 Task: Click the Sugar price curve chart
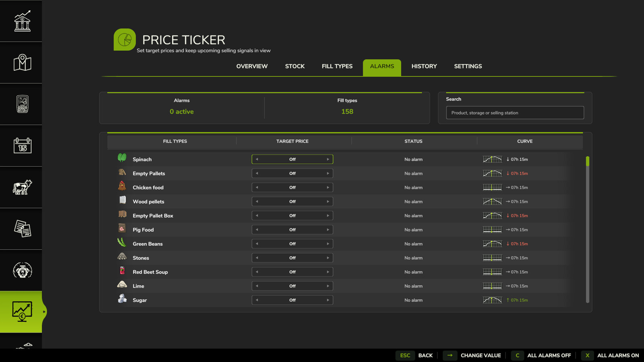492,300
